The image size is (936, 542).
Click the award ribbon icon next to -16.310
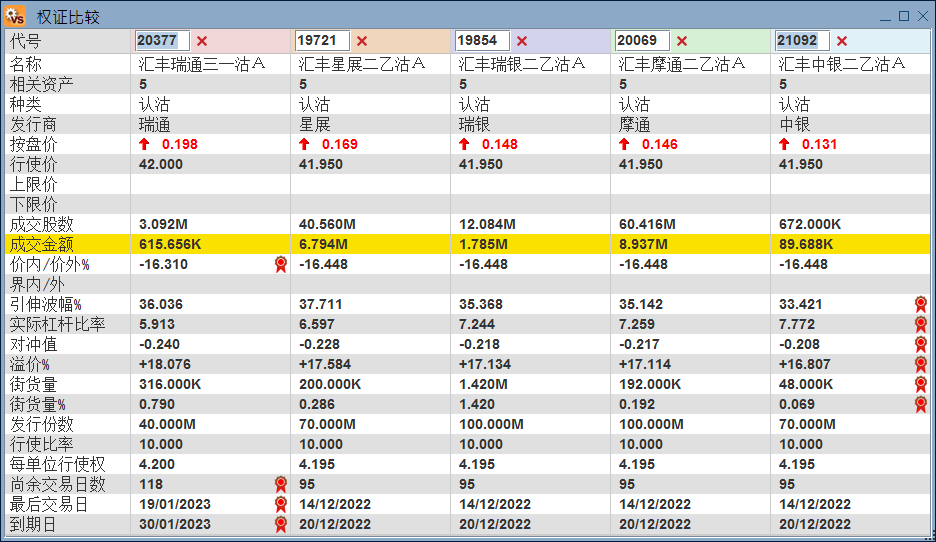coord(281,264)
